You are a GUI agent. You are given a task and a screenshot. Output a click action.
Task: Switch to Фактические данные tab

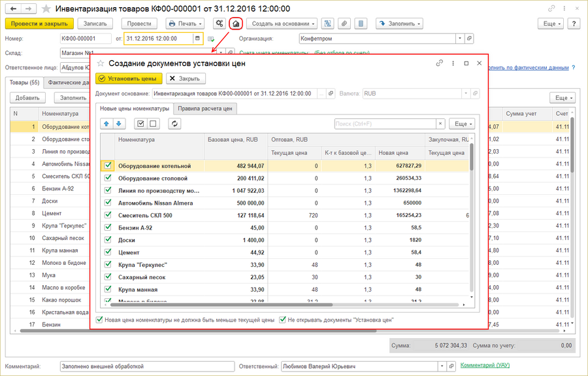pyautogui.click(x=69, y=82)
